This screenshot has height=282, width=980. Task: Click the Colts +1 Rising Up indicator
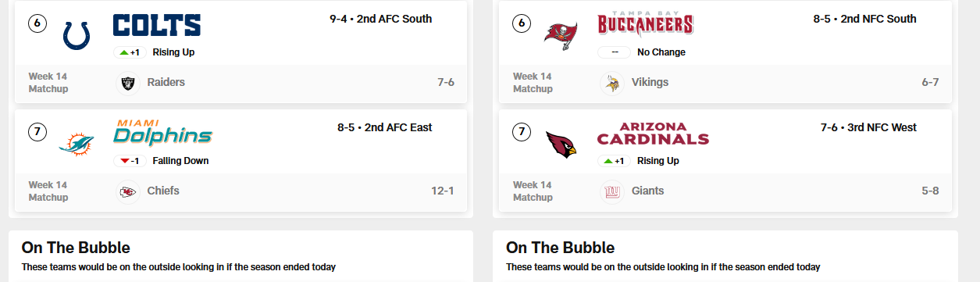pyautogui.click(x=154, y=52)
